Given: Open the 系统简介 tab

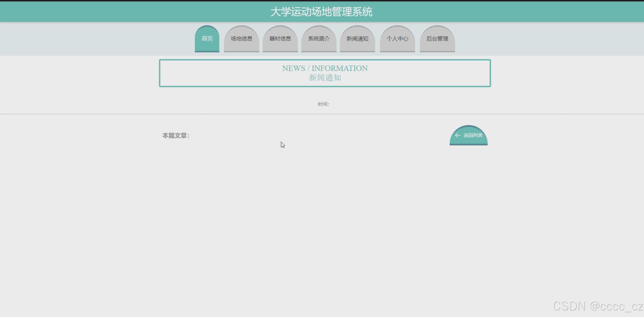Looking at the screenshot, I should 319,39.
